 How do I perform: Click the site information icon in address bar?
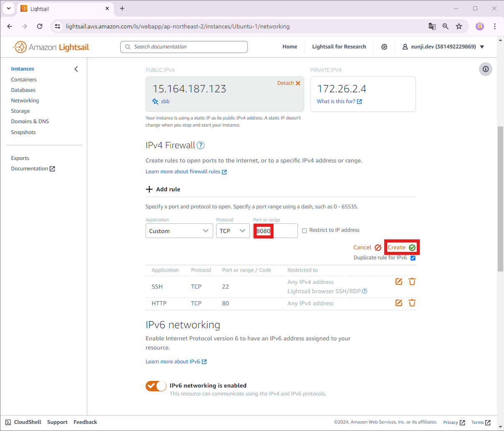pos(58,26)
